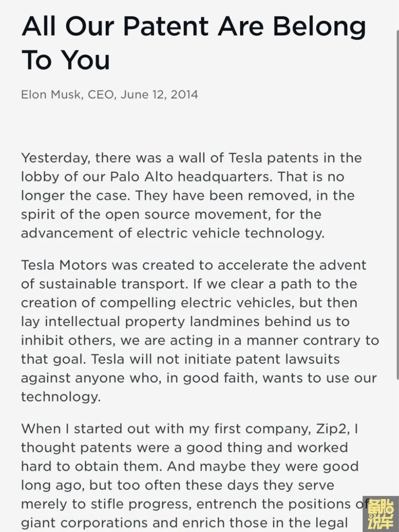Click the date June 12, 2014
399x532 pixels.
pyautogui.click(x=159, y=95)
